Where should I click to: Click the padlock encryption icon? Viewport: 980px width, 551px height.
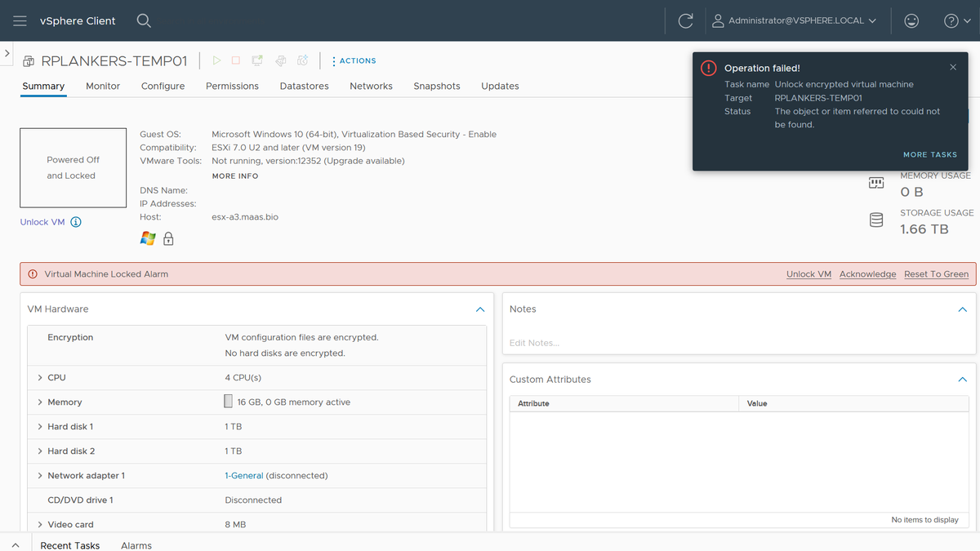pyautogui.click(x=168, y=238)
